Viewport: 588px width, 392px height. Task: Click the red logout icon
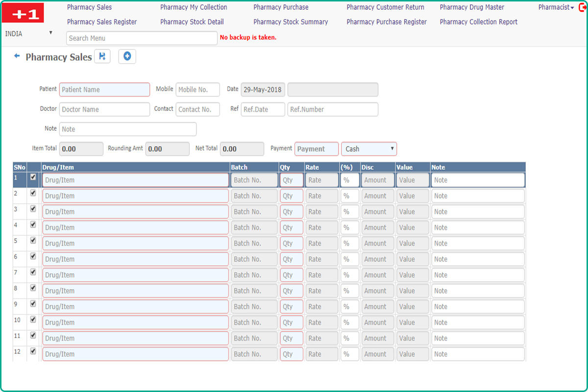click(x=582, y=7)
